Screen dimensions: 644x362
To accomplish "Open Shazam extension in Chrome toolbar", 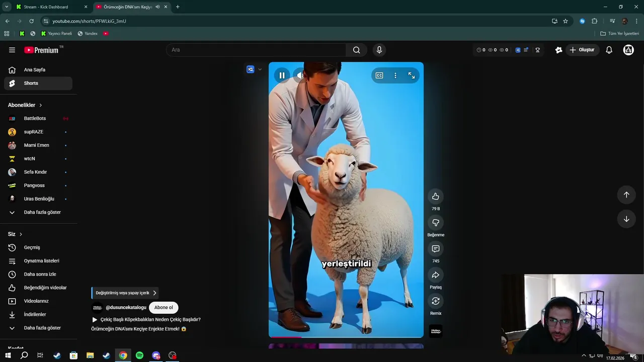I will click(582, 21).
